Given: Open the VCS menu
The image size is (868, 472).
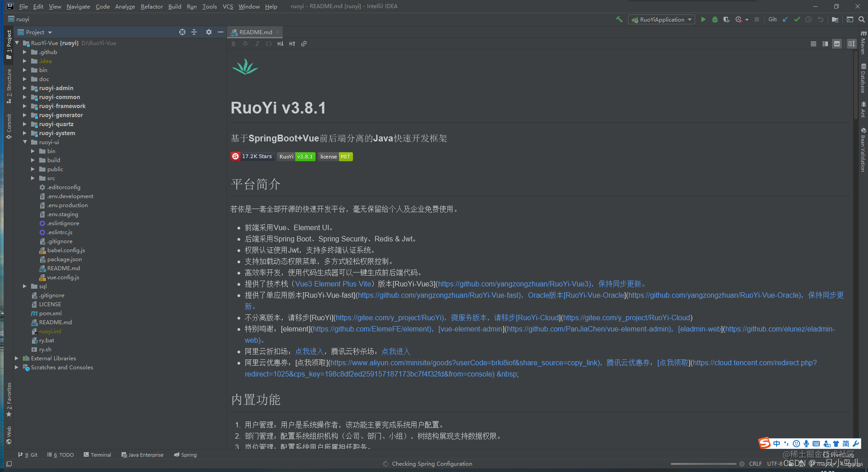Looking at the screenshot, I should tap(228, 6).
